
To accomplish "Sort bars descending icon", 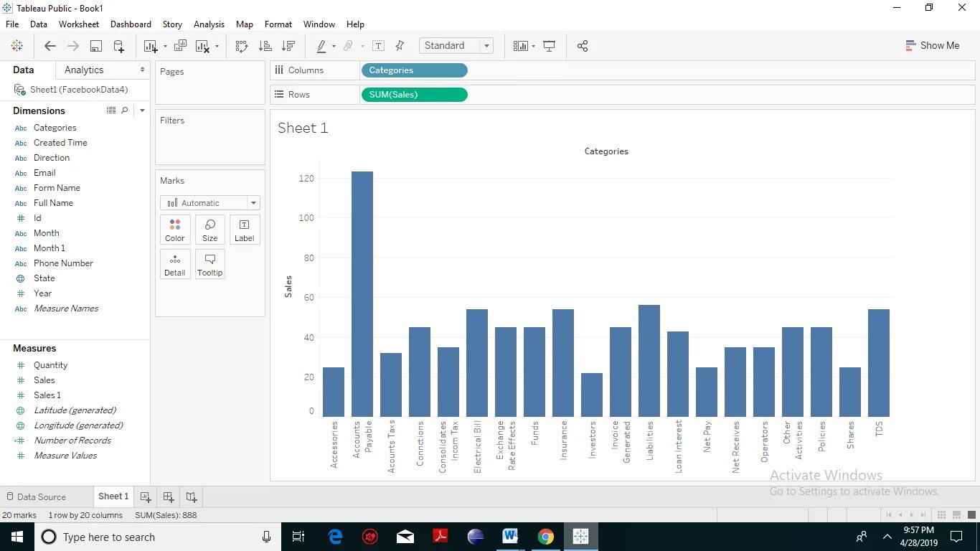I will coord(288,46).
